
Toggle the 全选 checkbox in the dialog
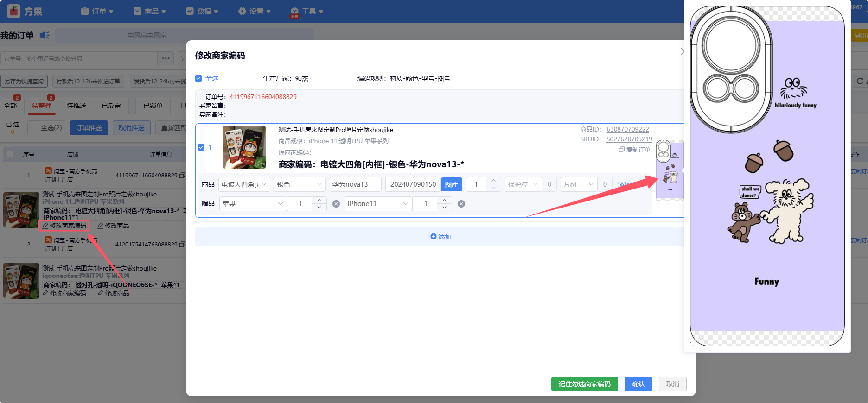tap(198, 78)
